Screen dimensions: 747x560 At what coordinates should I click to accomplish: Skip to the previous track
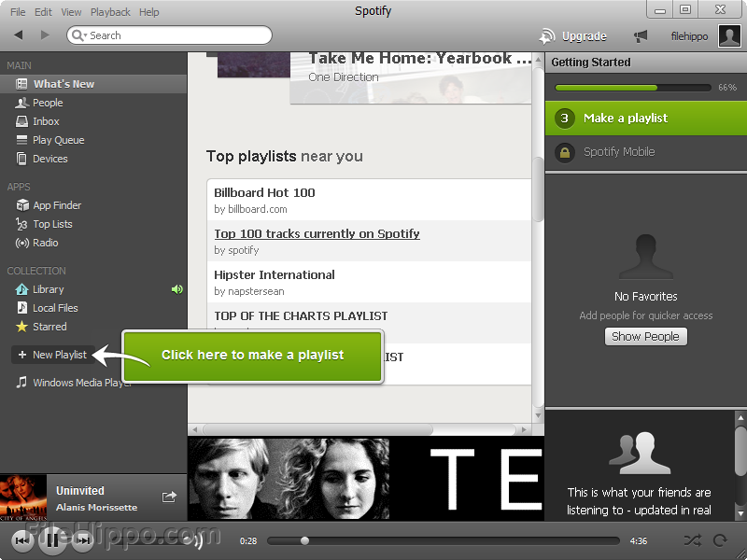coord(21,540)
